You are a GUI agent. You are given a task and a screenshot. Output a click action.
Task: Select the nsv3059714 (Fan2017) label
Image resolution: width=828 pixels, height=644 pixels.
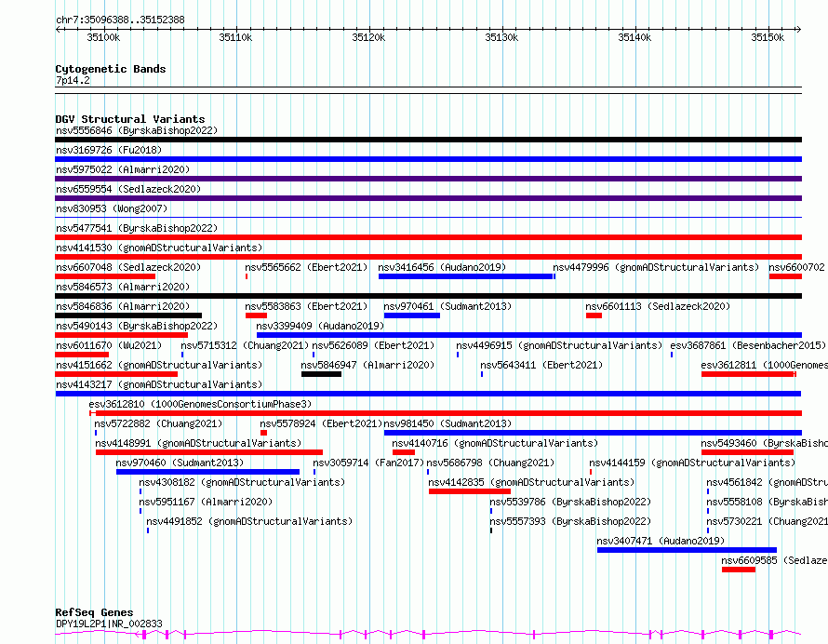coord(368,463)
